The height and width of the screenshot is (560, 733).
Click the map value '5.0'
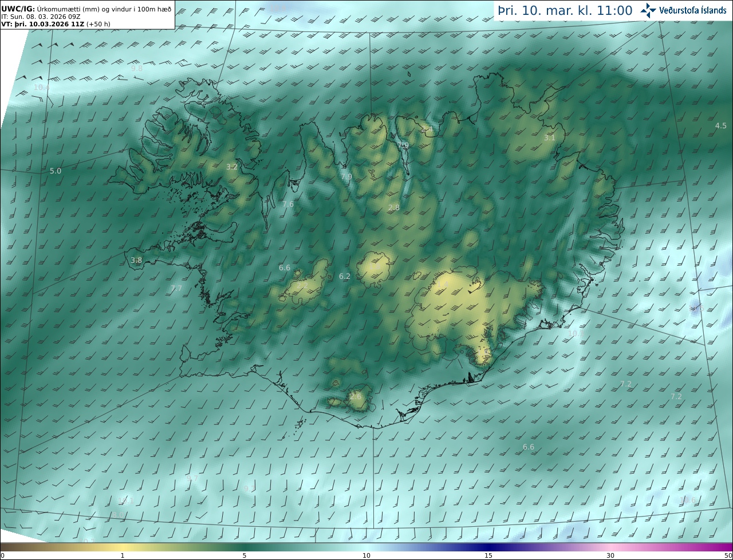point(56,171)
